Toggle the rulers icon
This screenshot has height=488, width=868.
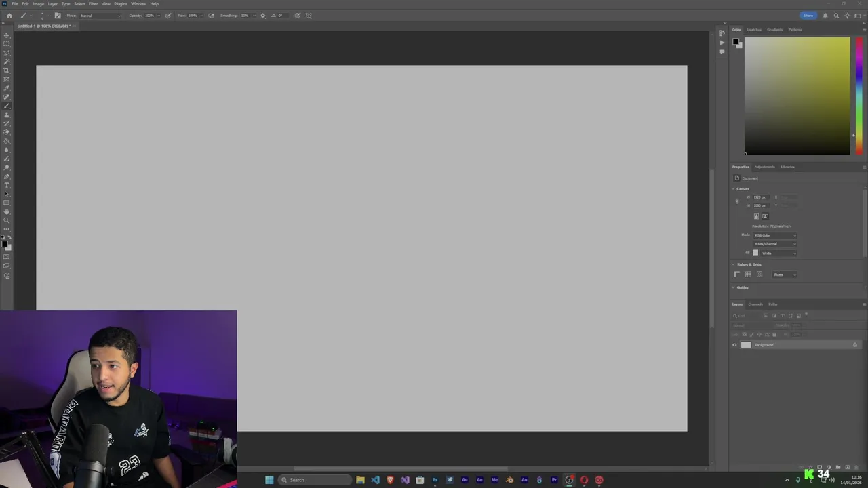coord(737,274)
